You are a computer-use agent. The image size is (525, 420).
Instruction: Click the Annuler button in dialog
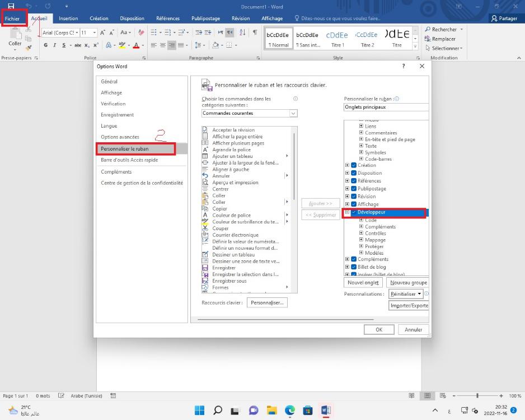click(x=414, y=330)
